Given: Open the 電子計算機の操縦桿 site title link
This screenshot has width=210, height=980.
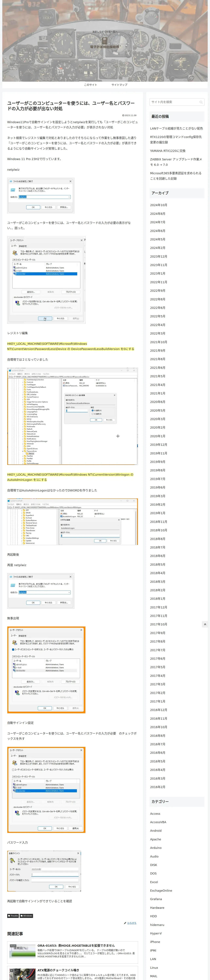Looking at the screenshot, I should tap(105, 47).
